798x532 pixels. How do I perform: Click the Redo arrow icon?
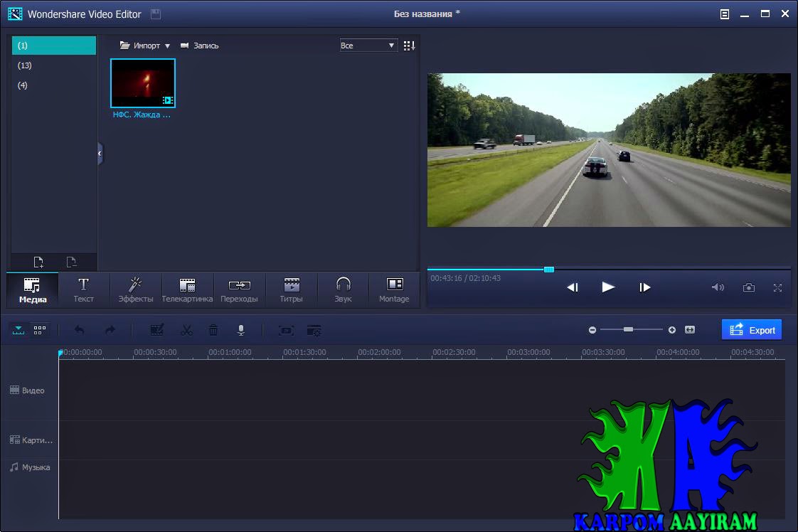pos(109,329)
